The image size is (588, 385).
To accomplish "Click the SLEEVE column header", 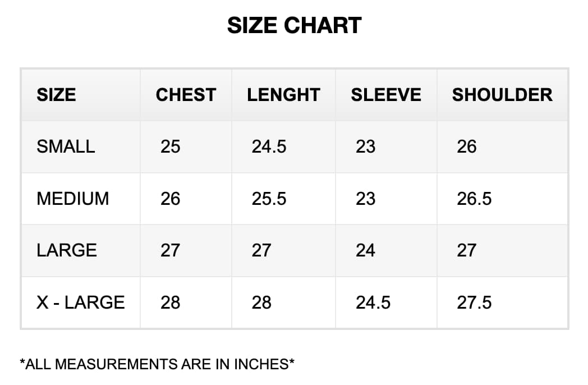I will (386, 95).
